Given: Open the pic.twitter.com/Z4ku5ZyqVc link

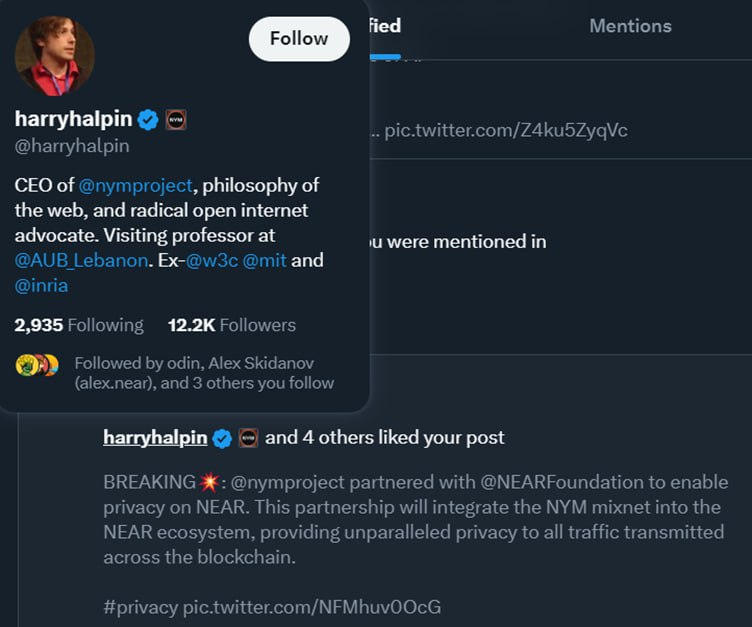Looking at the screenshot, I should pos(506,130).
